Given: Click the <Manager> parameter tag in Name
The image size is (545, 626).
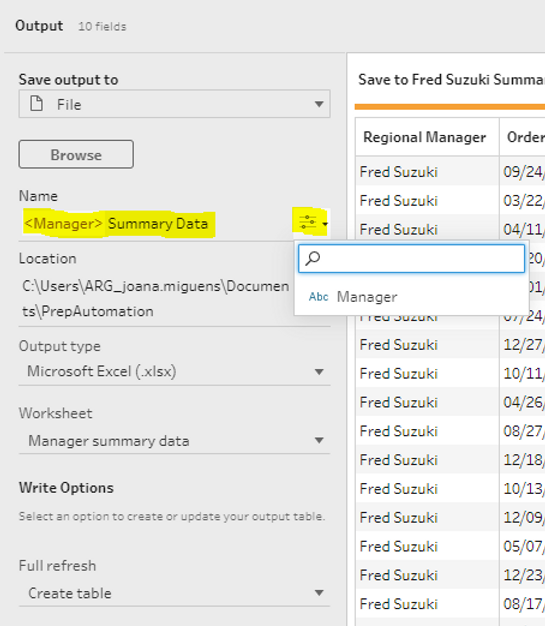Looking at the screenshot, I should point(63,224).
